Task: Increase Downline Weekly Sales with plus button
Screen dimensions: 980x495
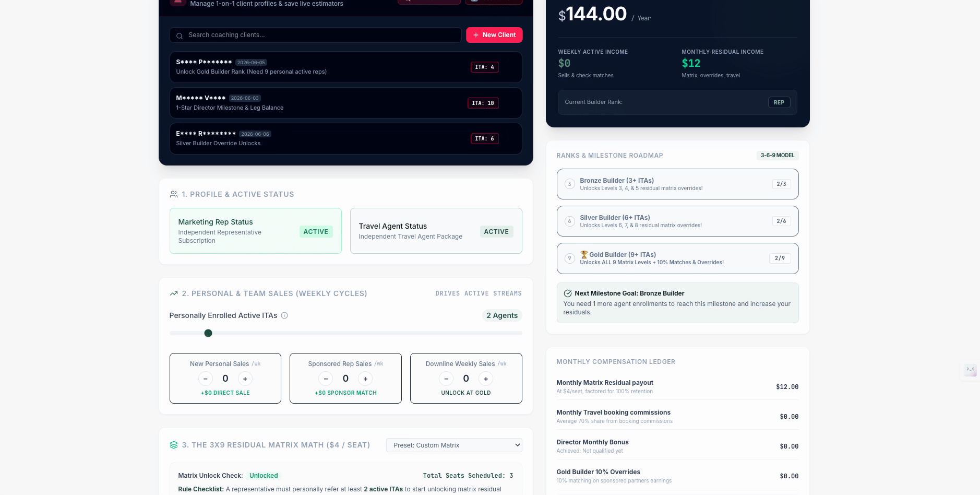Action: (486, 379)
